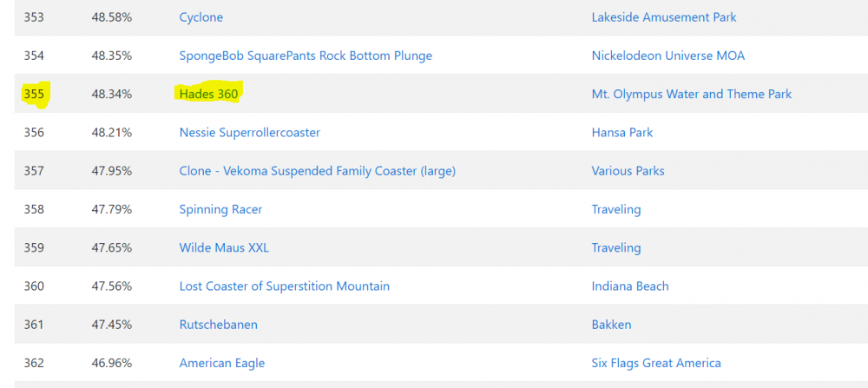The height and width of the screenshot is (388, 868).
Task: Open Clone - Vekoma Suspended Family Coaster link
Action: tap(317, 171)
